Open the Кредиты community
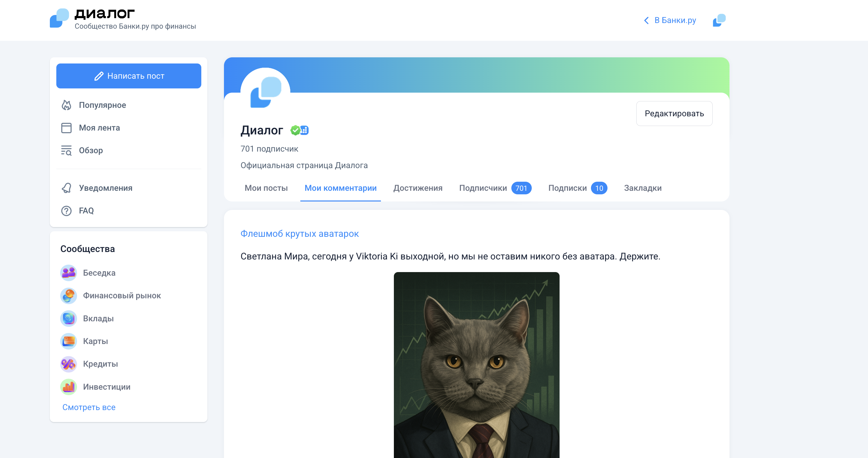The image size is (868, 458). point(100,364)
